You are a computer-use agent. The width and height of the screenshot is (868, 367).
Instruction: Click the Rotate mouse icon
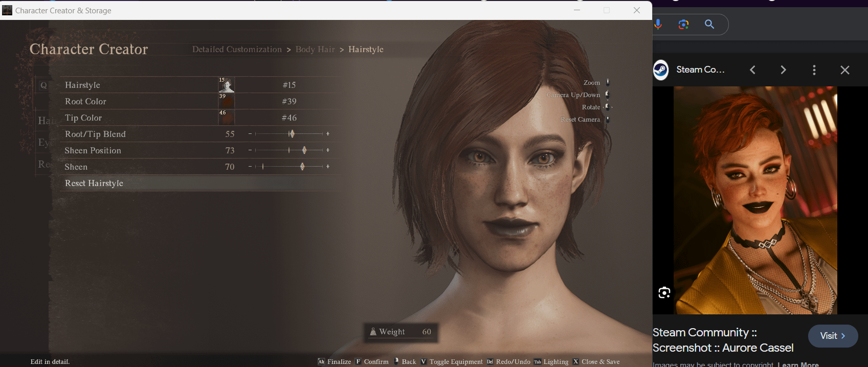click(608, 107)
